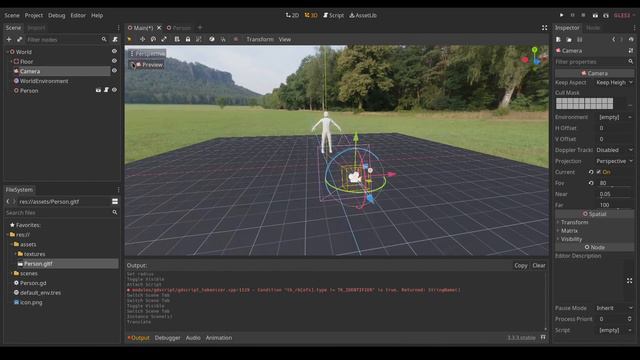Screen dimensions: 640x360
Task: Click the new resource icon in Inspector
Action: click(558, 40)
